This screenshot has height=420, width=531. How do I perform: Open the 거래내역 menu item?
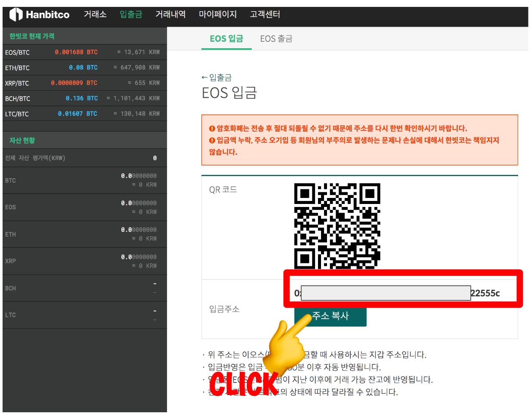click(x=170, y=14)
